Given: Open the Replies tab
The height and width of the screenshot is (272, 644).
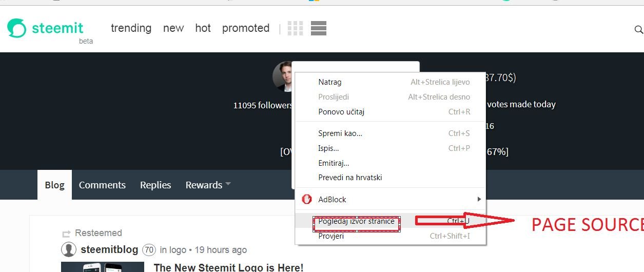Looking at the screenshot, I should (155, 185).
